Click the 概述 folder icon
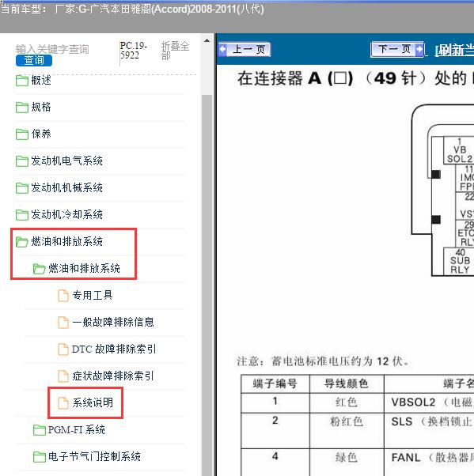Image resolution: width=474 pixels, height=476 pixels. 22,81
